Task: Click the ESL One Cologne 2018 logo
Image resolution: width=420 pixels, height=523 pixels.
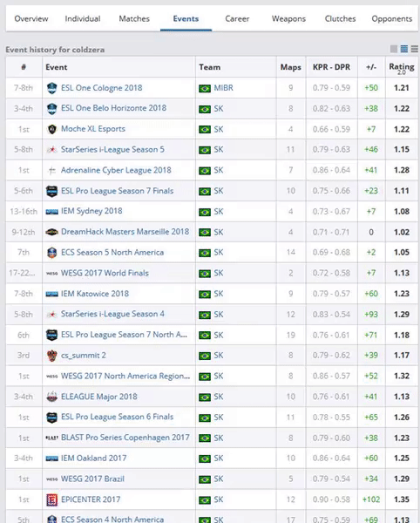Action: 51,88
